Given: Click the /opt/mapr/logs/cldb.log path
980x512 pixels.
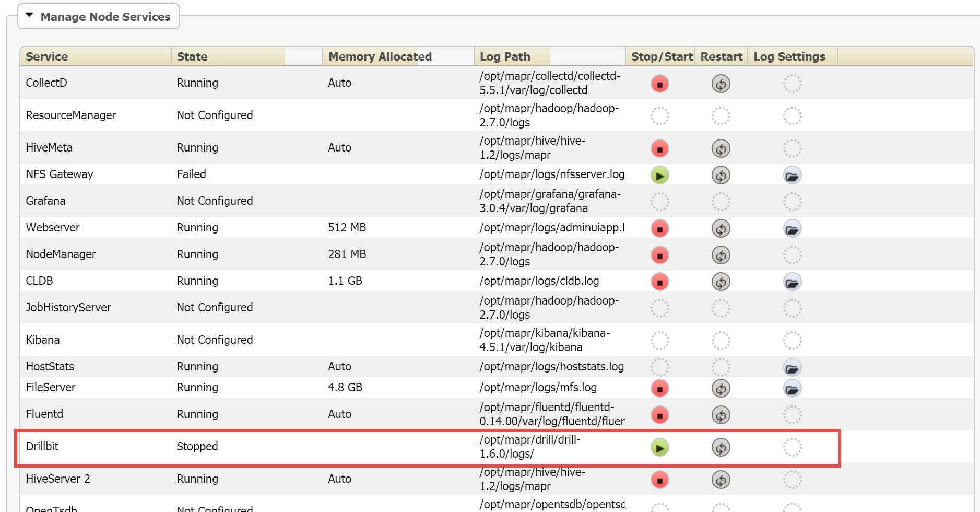Looking at the screenshot, I should (x=539, y=281).
